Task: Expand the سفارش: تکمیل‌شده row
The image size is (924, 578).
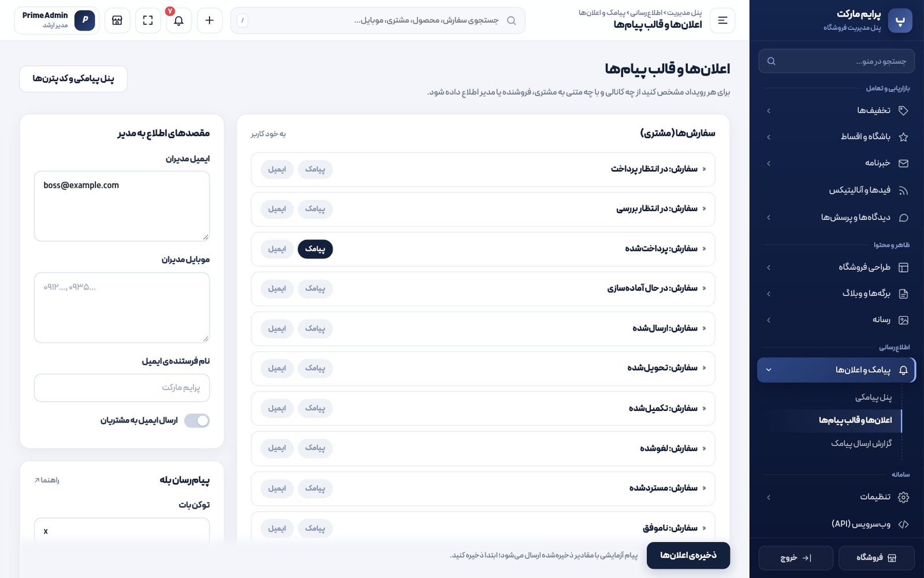Action: 483,409
